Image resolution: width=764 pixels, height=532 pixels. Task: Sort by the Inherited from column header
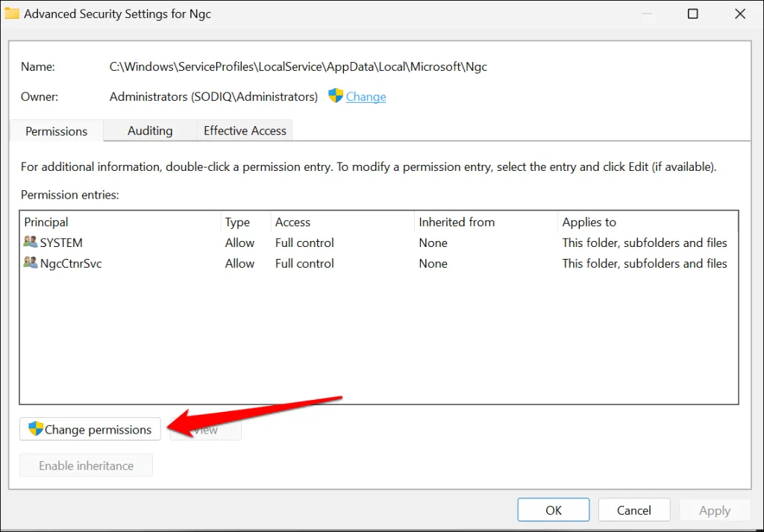click(x=457, y=222)
